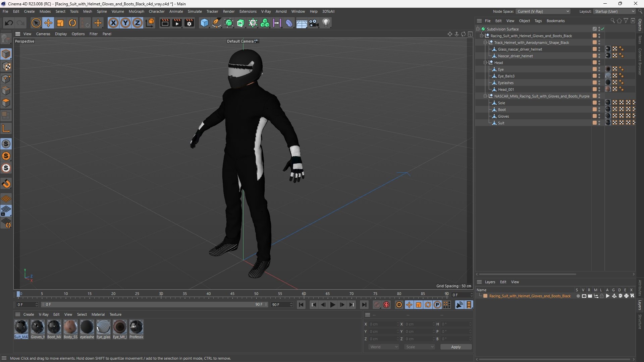
Task: Open the V-Ray menu
Action: coord(266,11)
